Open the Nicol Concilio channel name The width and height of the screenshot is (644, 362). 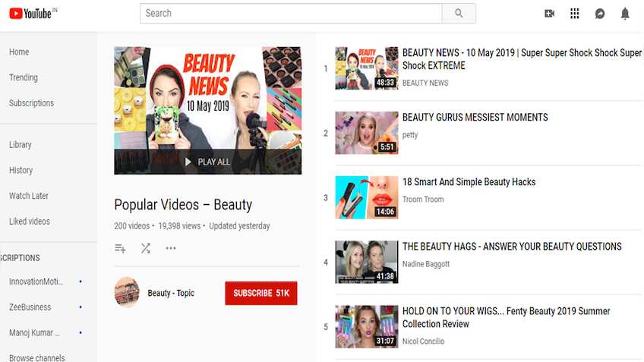pyautogui.click(x=423, y=341)
